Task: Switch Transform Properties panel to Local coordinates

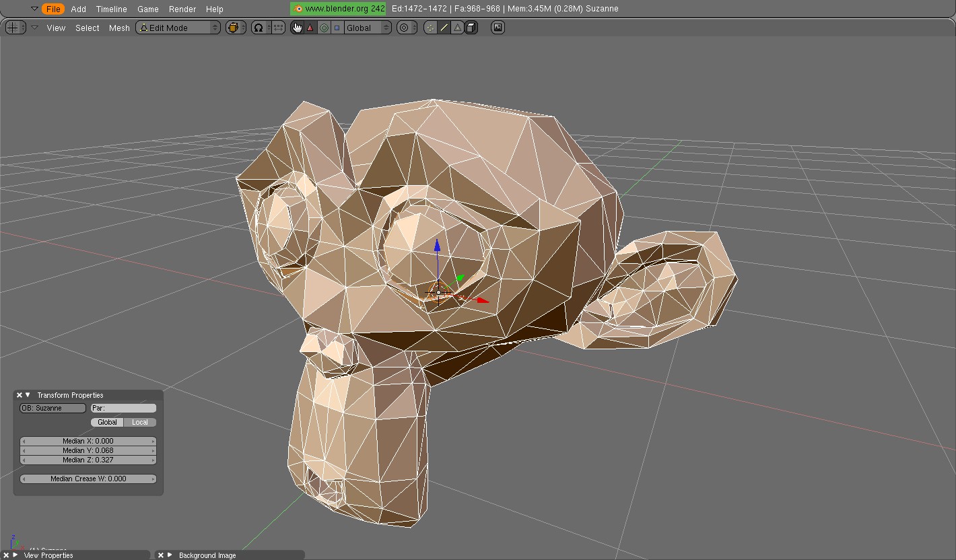Action: tap(140, 422)
